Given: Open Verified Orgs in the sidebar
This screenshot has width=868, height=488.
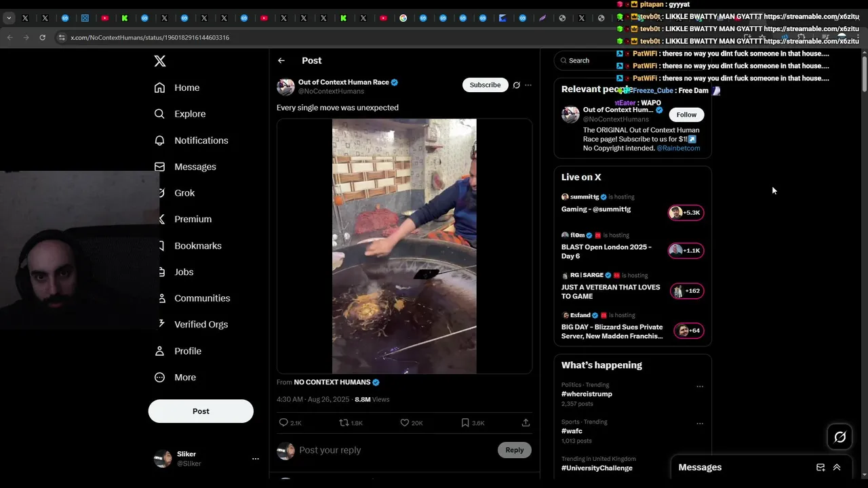Looking at the screenshot, I should (x=193, y=325).
